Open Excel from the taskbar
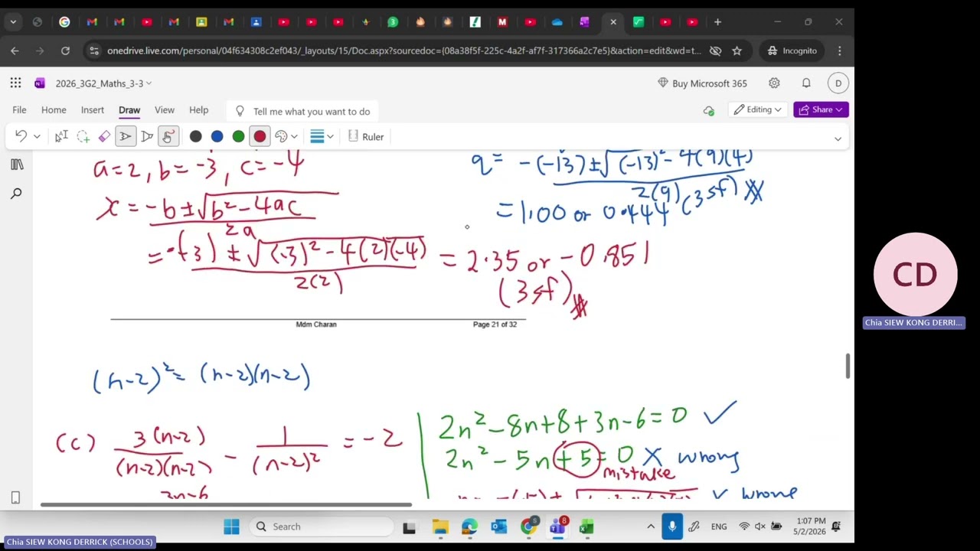The height and width of the screenshot is (551, 980). [x=586, y=527]
